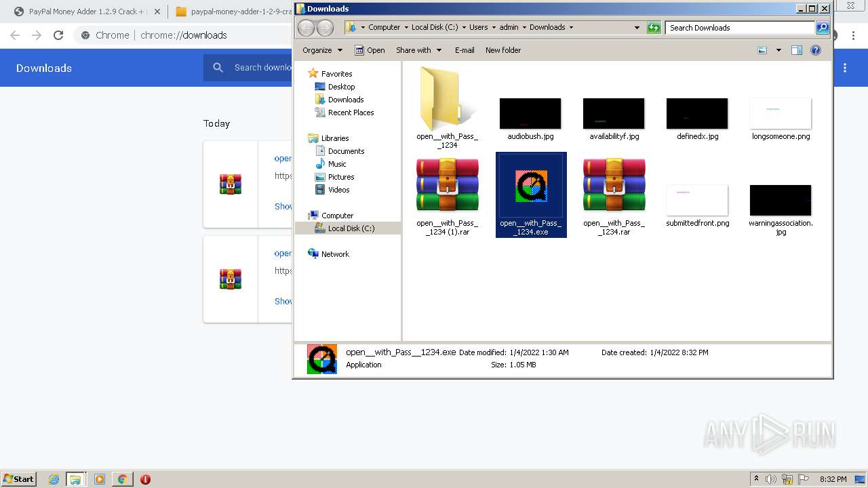Viewport: 868px width, 488px height.
Task: Expand arrow after Downloads breadcrumb
Action: click(x=571, y=28)
